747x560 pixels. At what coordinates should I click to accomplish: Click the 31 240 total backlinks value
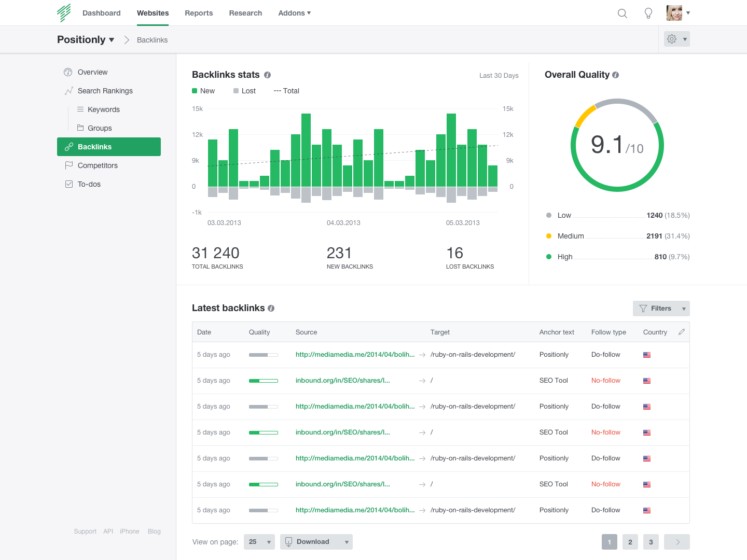(x=216, y=253)
